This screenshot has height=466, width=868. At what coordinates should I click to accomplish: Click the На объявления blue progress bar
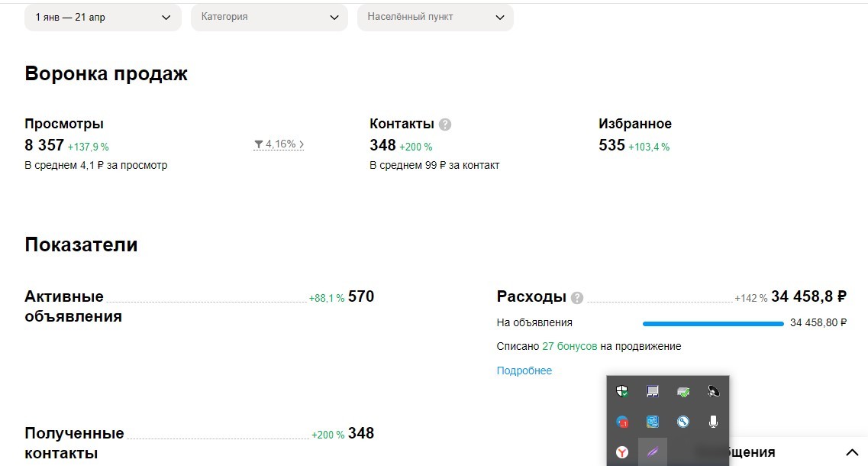[x=713, y=324]
